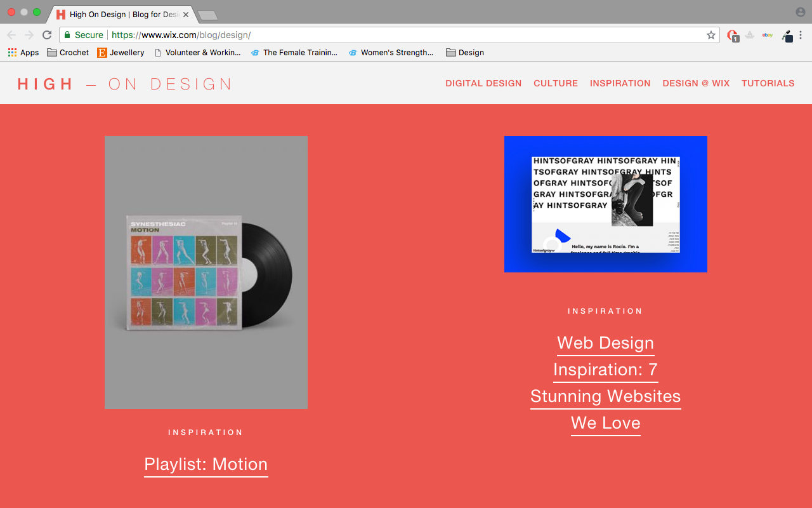Open the DIGITAL DESIGN nav item

tap(483, 83)
